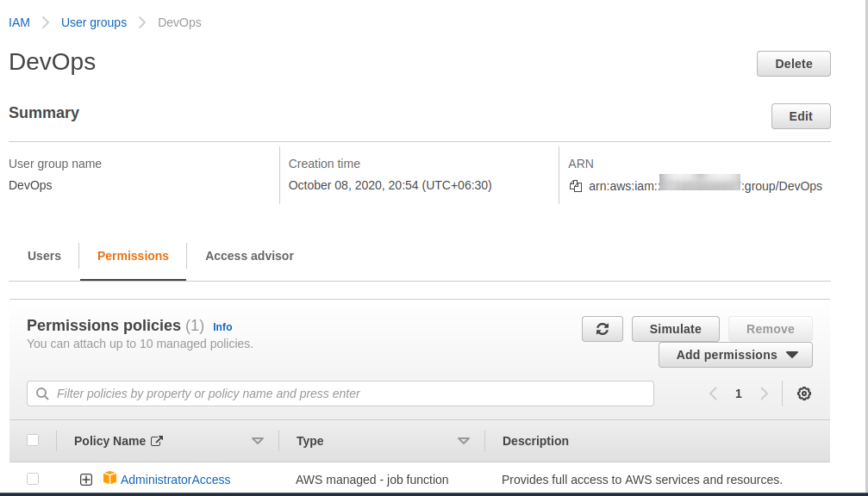
Task: Click the DevOps breadcrumb text
Action: 179,22
